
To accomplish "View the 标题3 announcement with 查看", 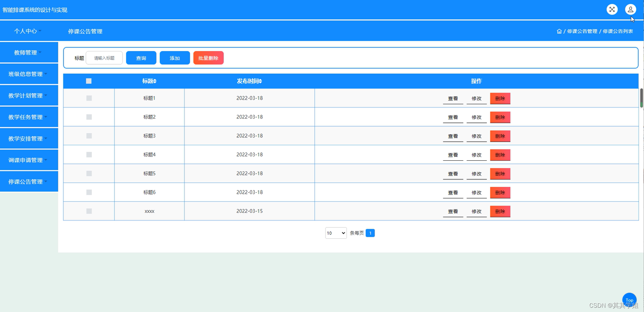I will [453, 136].
